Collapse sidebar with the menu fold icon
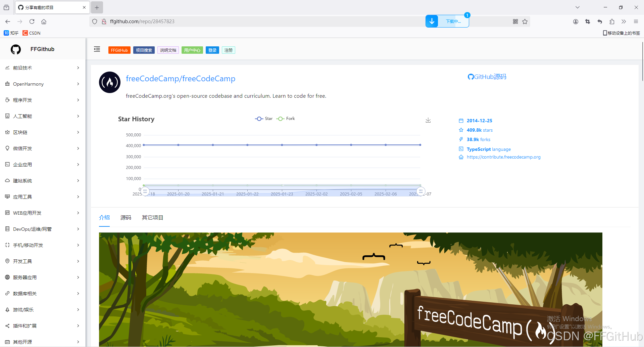Viewport: 644px width, 347px height. pos(97,49)
